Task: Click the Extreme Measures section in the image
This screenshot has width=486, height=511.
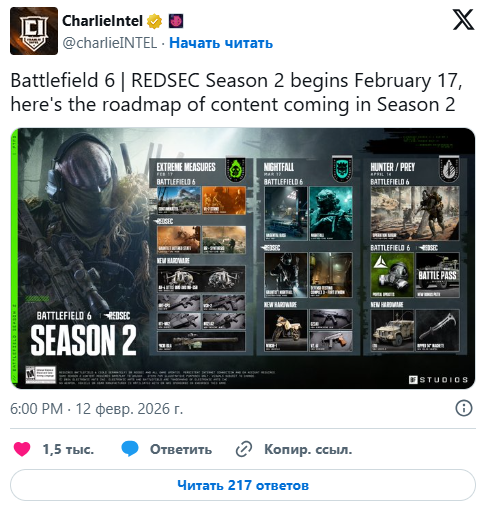Action: pos(201,256)
